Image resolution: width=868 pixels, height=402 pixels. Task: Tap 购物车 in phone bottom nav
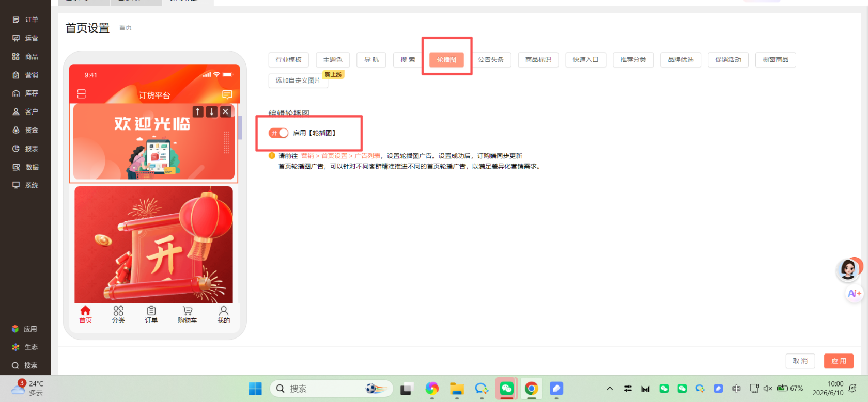point(187,314)
